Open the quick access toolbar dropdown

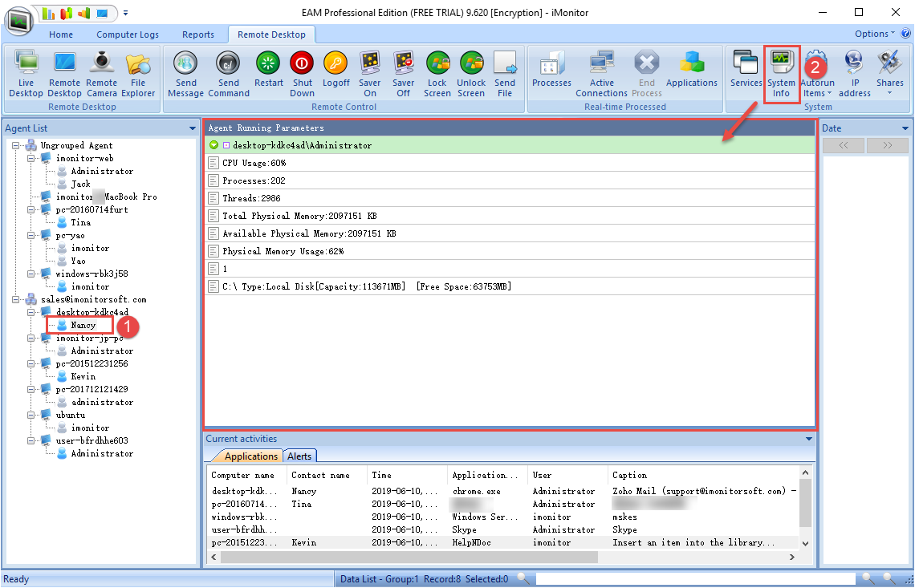[125, 13]
